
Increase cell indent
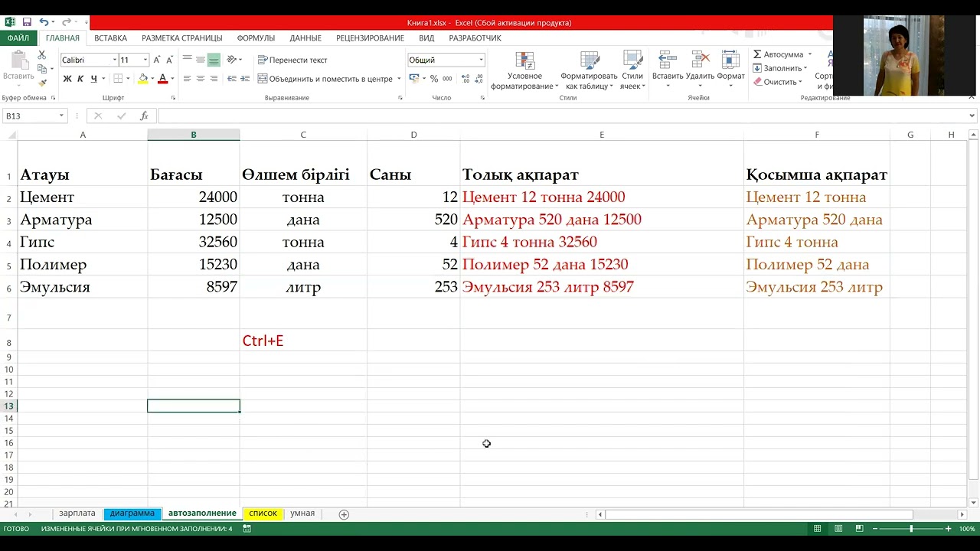point(245,79)
